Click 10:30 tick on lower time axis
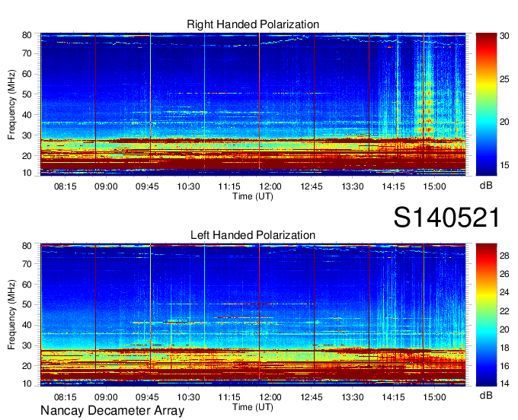 (188, 397)
